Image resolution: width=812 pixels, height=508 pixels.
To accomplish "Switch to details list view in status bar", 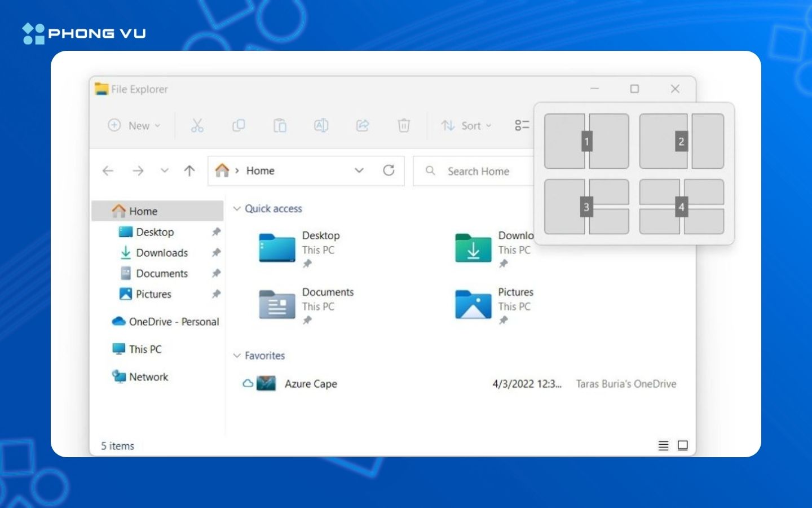I will 663,446.
